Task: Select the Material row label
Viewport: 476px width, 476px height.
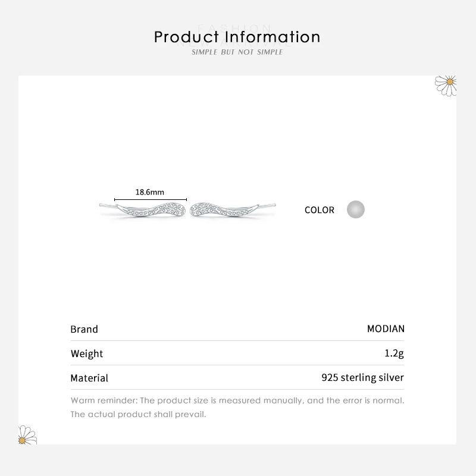Action: [x=89, y=378]
